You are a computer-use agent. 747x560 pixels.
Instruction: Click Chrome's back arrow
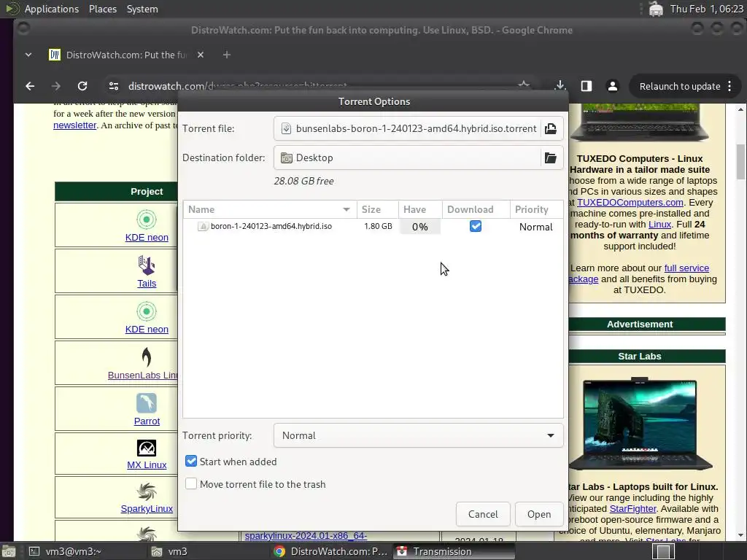tap(30, 86)
